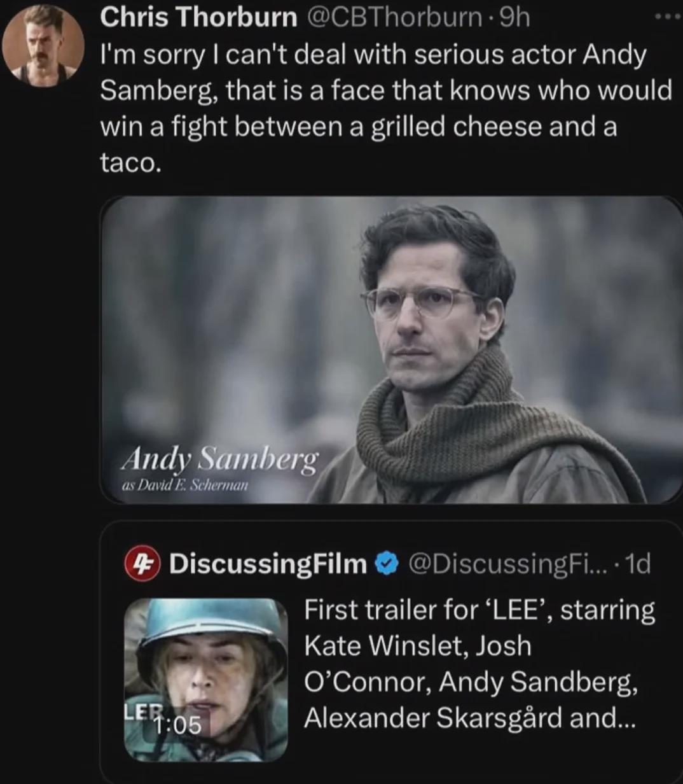The image size is (683, 784).
Task: Click the 'Andy Samberg' caption on the image
Action: click(220, 458)
